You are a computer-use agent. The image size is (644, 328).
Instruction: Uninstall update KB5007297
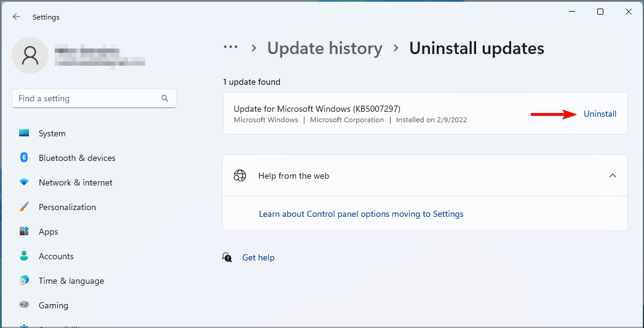600,114
